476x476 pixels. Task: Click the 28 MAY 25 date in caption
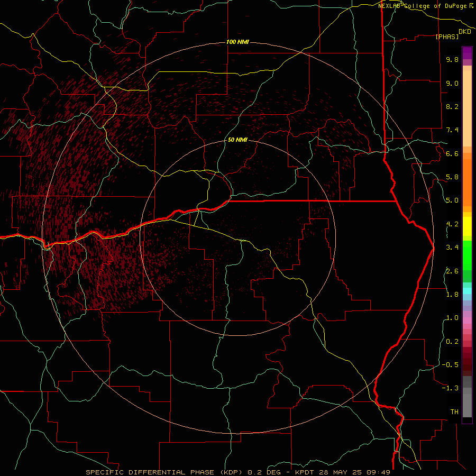pyautogui.click(x=340, y=472)
